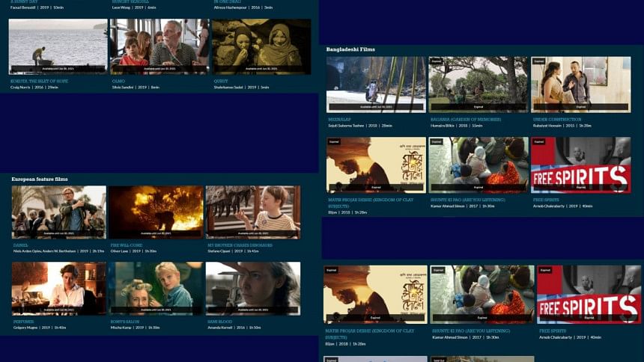Click availability banner on Sami Blood thumbnail
This screenshot has width=644, height=362.
tap(253, 310)
